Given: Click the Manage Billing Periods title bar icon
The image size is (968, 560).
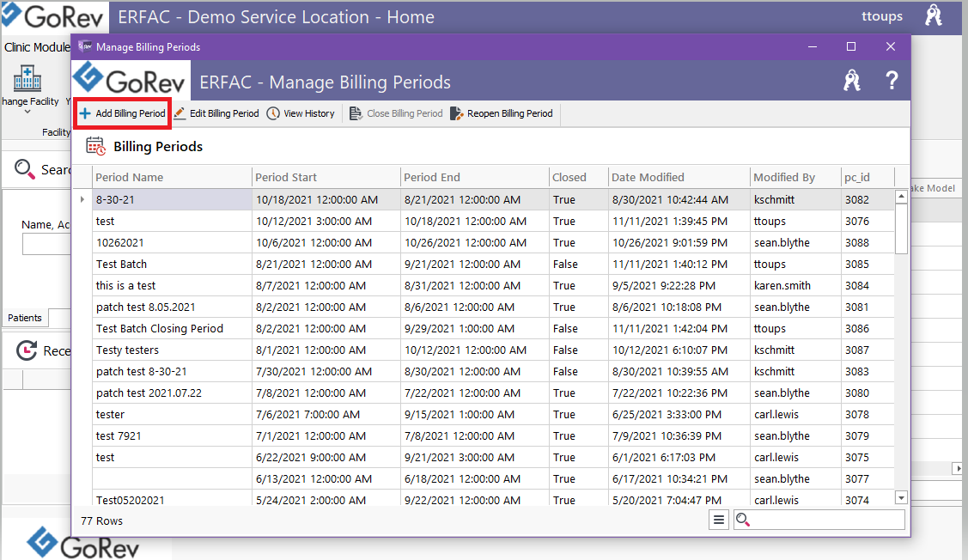Looking at the screenshot, I should (x=84, y=46).
